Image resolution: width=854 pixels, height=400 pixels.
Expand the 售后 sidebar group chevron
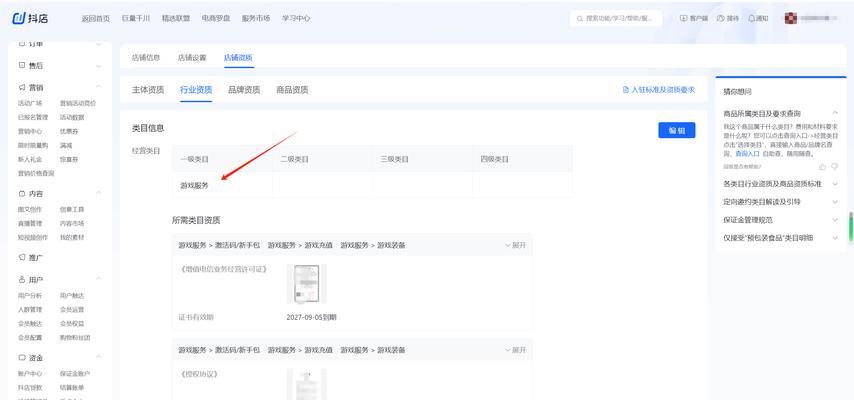pyautogui.click(x=99, y=66)
